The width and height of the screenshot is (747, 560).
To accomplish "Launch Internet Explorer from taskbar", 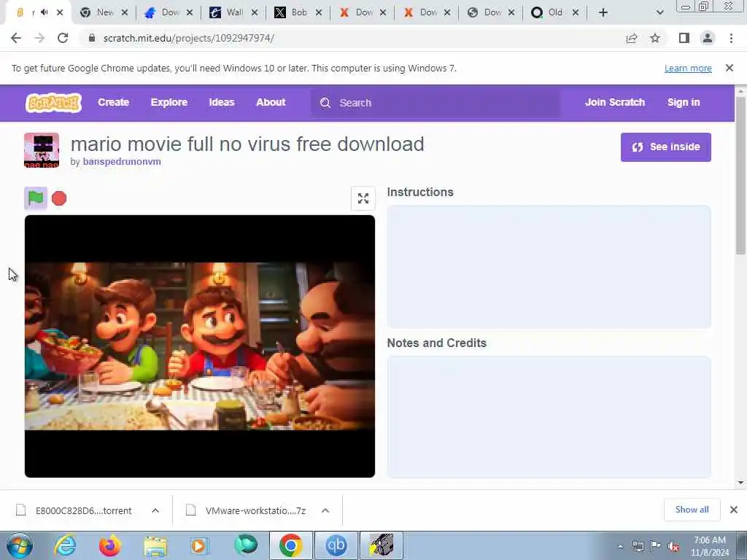I will (65, 545).
